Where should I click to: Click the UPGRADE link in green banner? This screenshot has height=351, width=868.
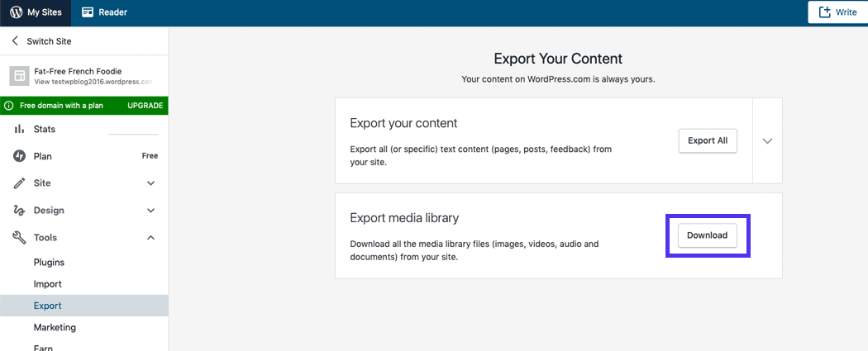click(x=145, y=106)
